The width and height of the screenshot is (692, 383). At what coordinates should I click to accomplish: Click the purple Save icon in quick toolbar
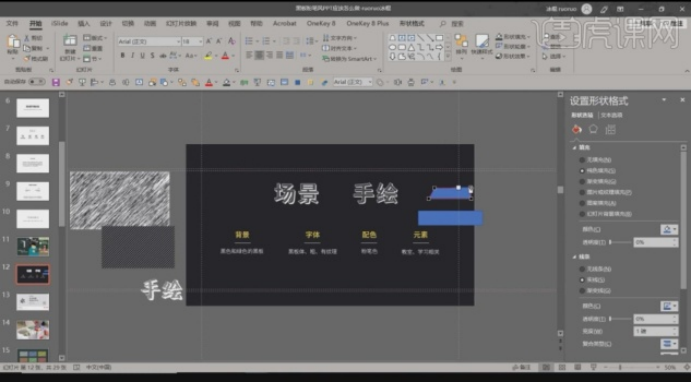(56, 82)
